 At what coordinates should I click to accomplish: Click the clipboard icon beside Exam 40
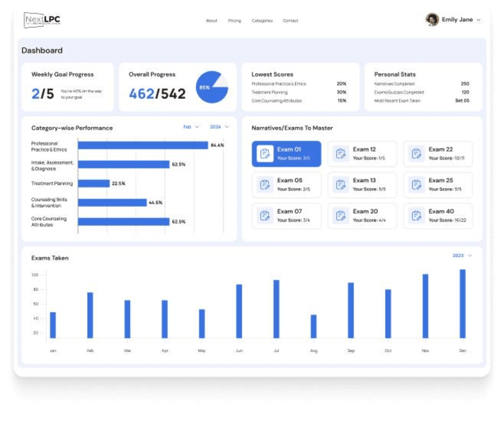(x=416, y=216)
